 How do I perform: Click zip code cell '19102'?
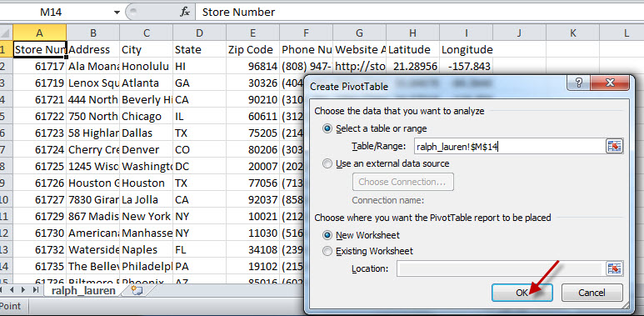(x=252, y=266)
